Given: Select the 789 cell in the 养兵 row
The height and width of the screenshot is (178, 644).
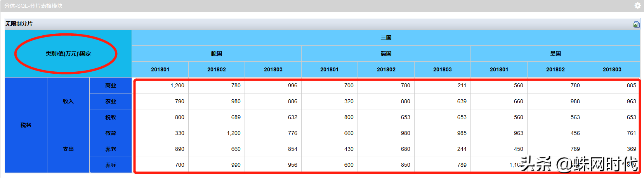Looking at the screenshot, I should [443, 165].
